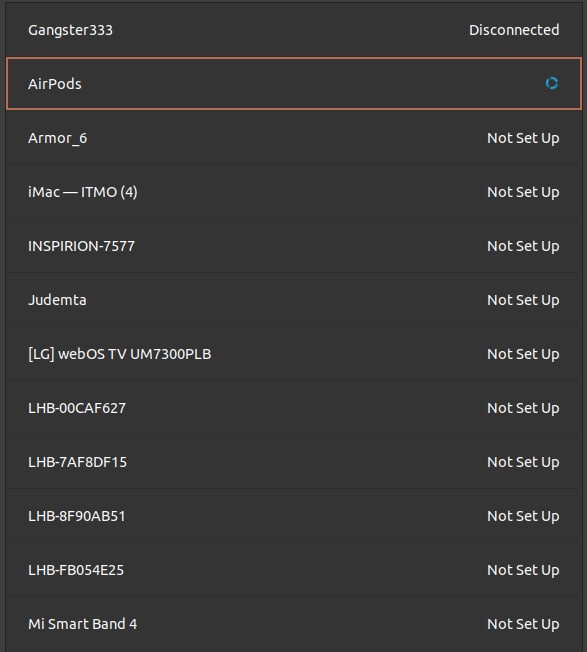Select the LHB-7AF8DF15 device

point(294,462)
